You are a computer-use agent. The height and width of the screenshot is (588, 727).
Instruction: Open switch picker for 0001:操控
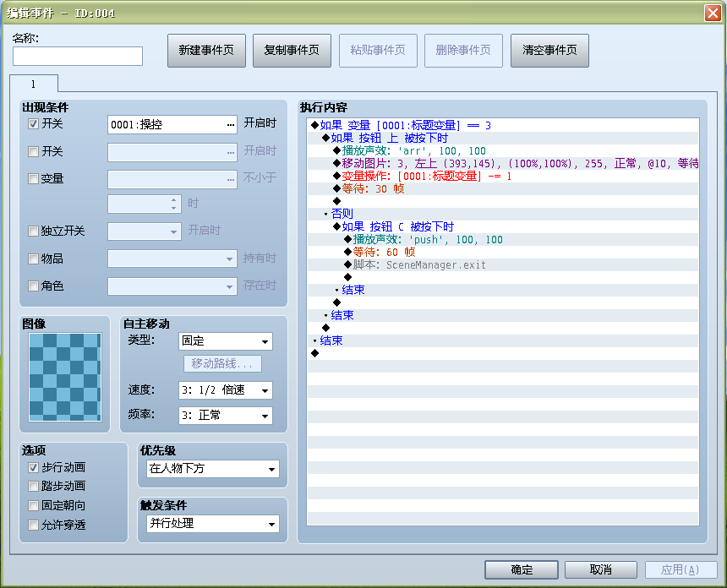pyautogui.click(x=231, y=125)
